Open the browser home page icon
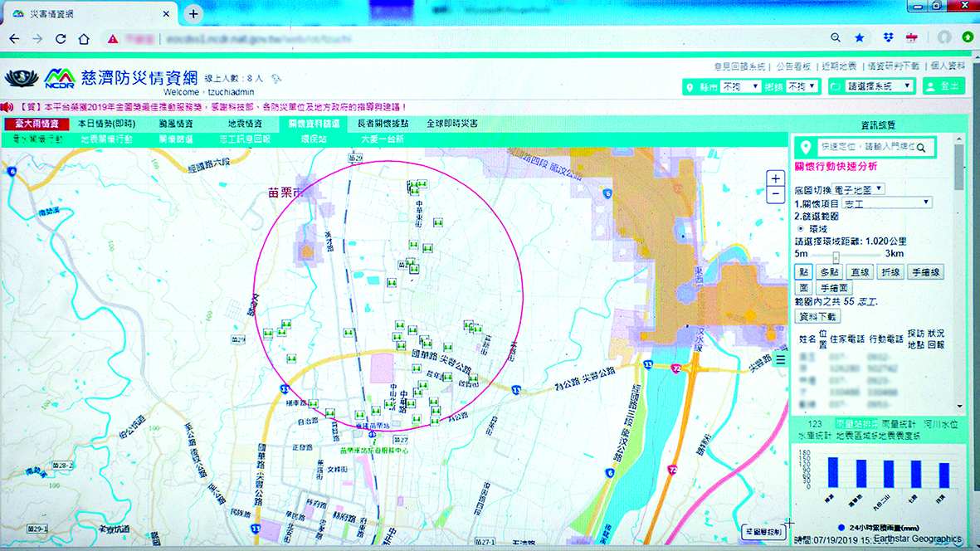Viewport: 980px width, 551px height. pos(84,39)
